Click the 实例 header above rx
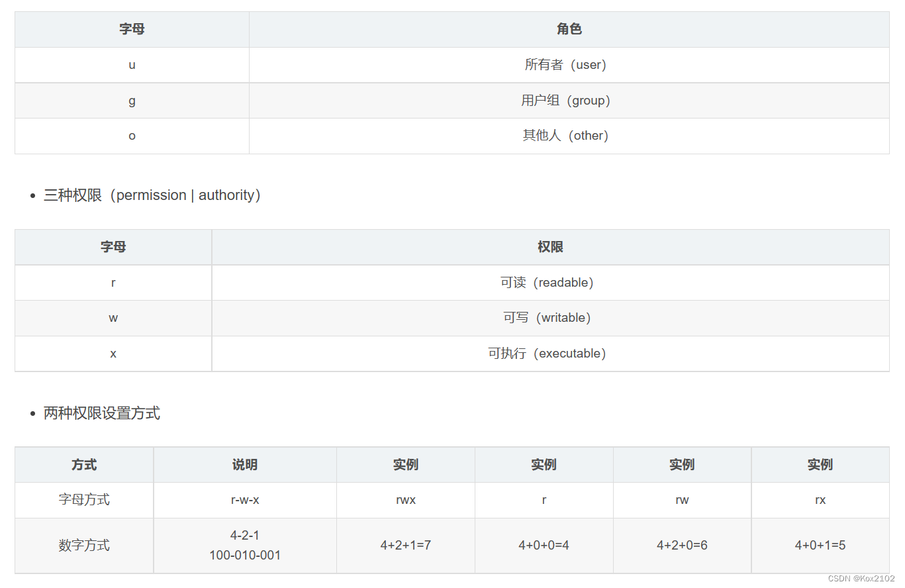Screen dimensions: 905x588 coord(820,465)
